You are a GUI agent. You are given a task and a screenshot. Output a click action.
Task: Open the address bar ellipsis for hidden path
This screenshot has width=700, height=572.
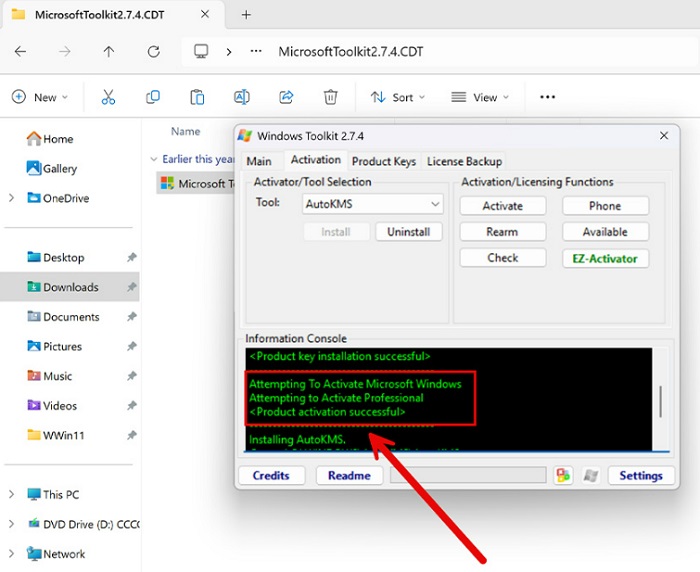point(256,51)
